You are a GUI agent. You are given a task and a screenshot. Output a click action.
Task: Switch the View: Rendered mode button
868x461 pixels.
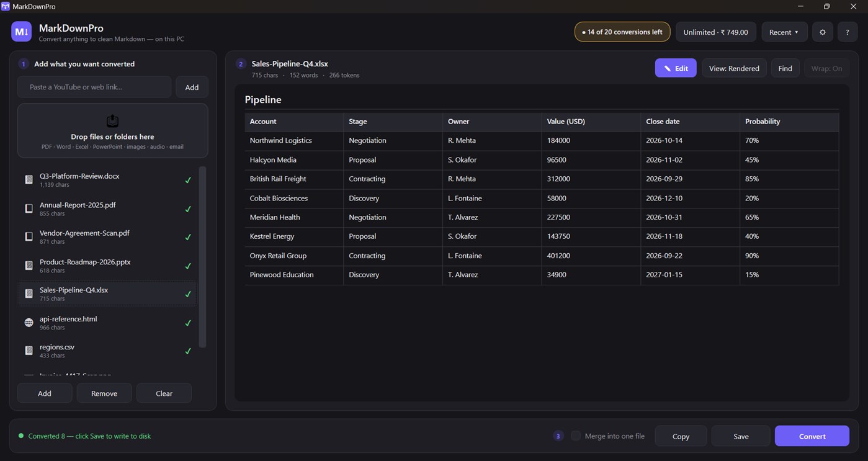pyautogui.click(x=734, y=68)
